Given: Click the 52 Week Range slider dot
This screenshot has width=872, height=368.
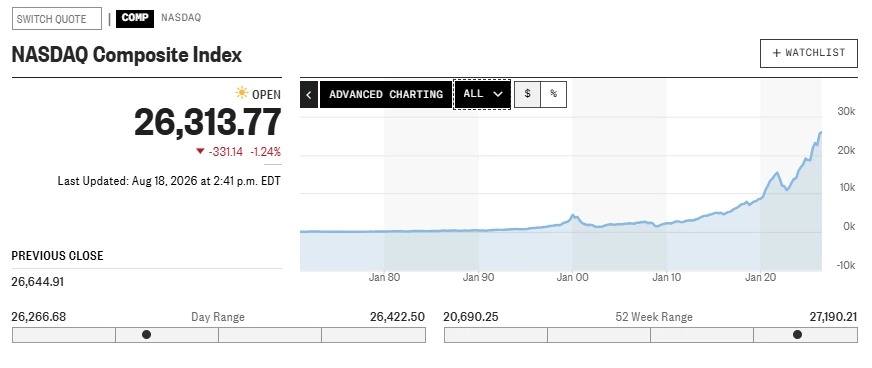Looking at the screenshot, I should pos(797,335).
